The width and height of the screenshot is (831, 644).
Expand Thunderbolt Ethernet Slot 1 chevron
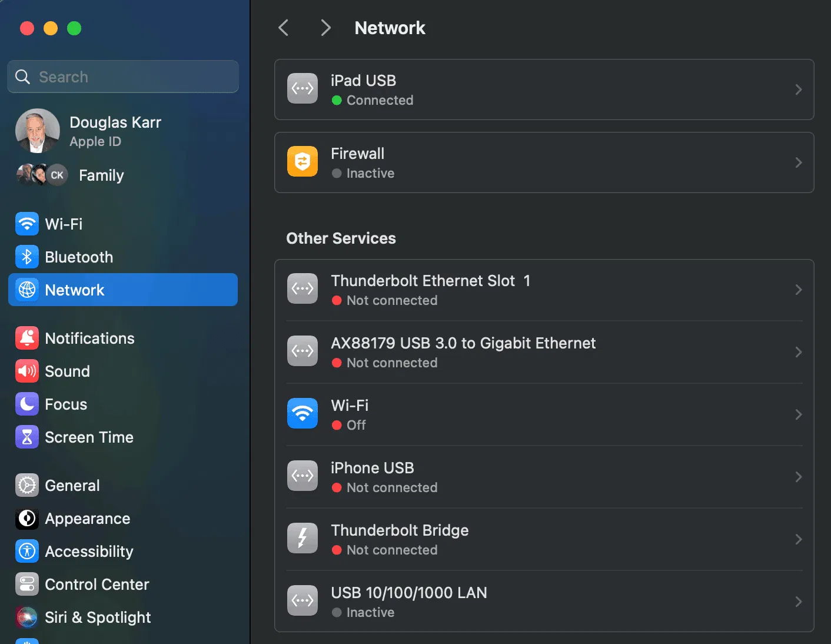tap(798, 290)
